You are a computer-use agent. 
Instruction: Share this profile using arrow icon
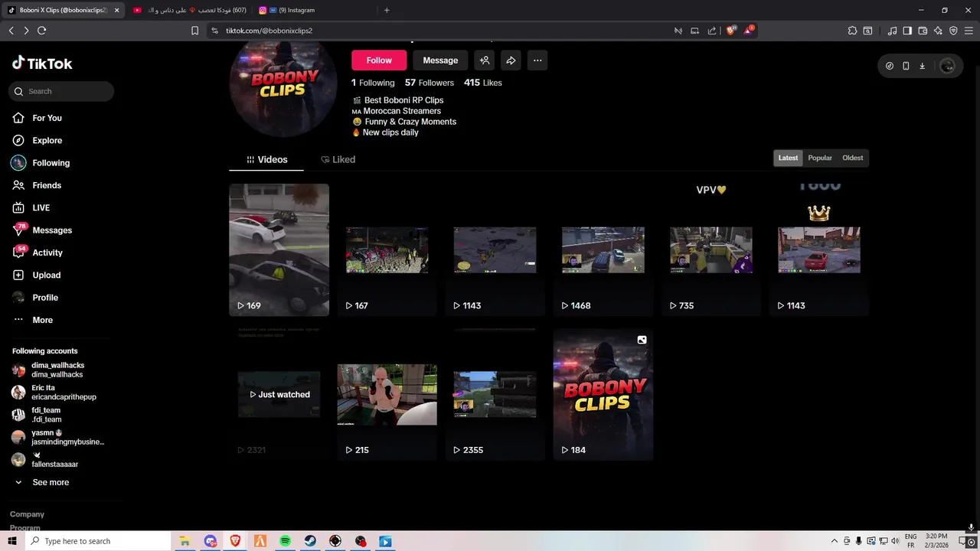pyautogui.click(x=511, y=60)
